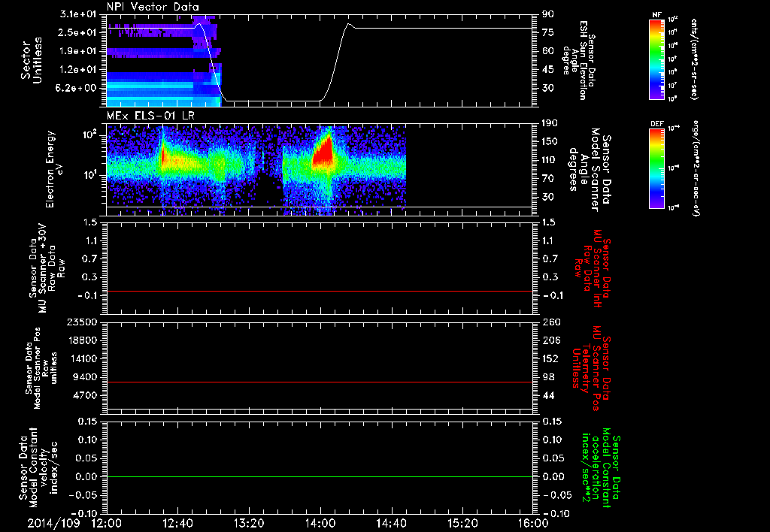Click the cyan NPI band near sector 6.2
The height and width of the screenshot is (532, 770).
tap(150, 86)
